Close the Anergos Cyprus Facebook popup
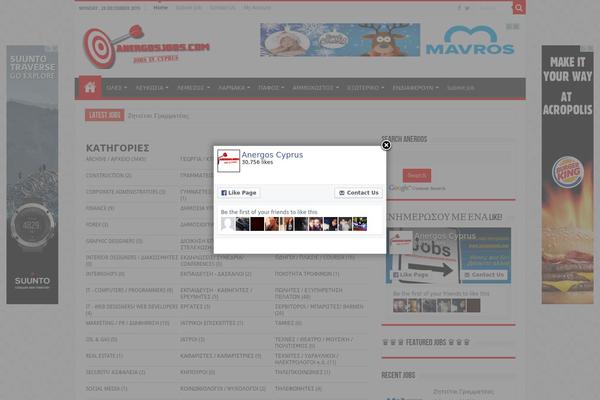Image resolution: width=600 pixels, height=400 pixels. (386, 145)
